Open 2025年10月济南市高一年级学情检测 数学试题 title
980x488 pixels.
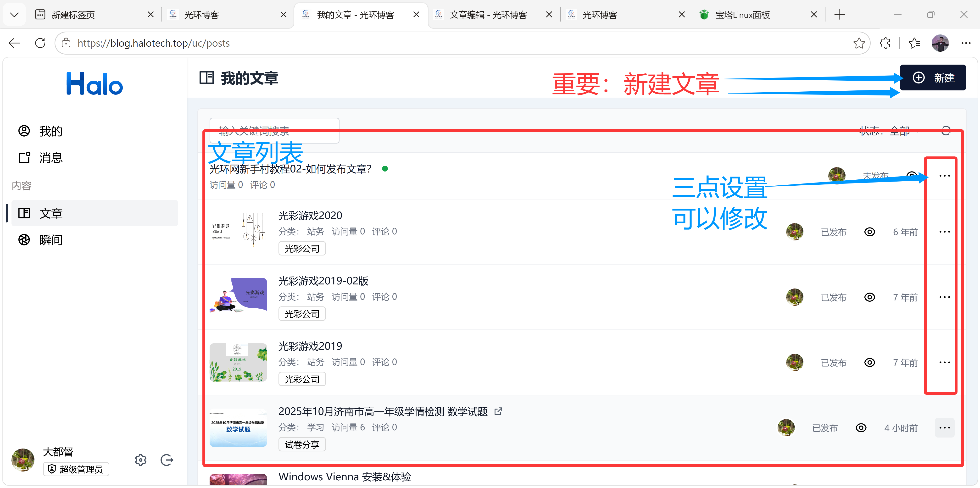coord(383,411)
